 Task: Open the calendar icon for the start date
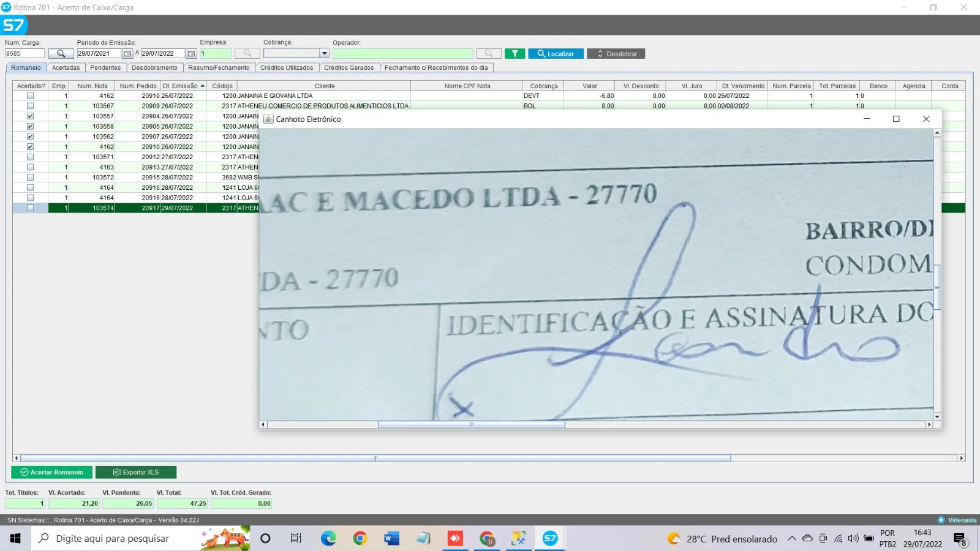pos(127,53)
